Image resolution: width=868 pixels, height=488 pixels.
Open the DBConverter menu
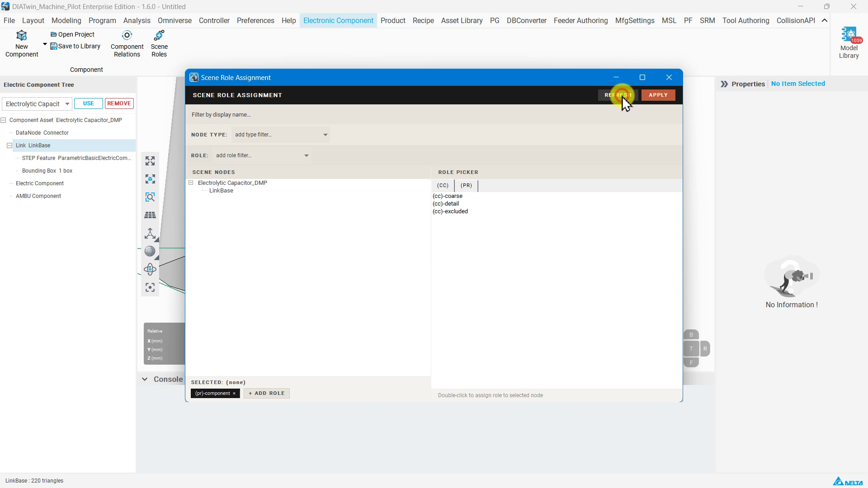point(526,21)
